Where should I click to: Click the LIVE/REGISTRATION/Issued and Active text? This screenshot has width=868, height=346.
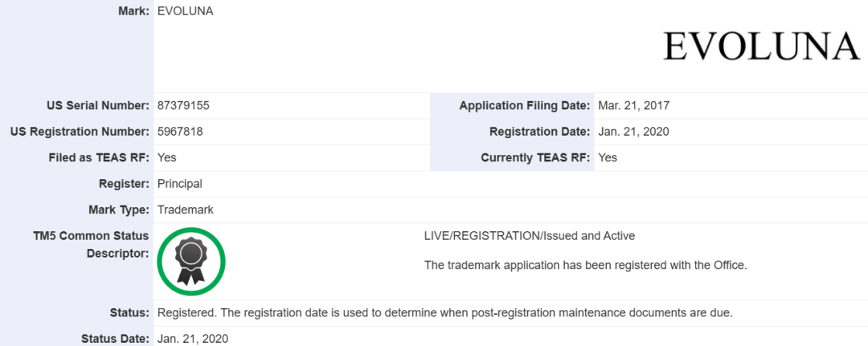tap(530, 236)
